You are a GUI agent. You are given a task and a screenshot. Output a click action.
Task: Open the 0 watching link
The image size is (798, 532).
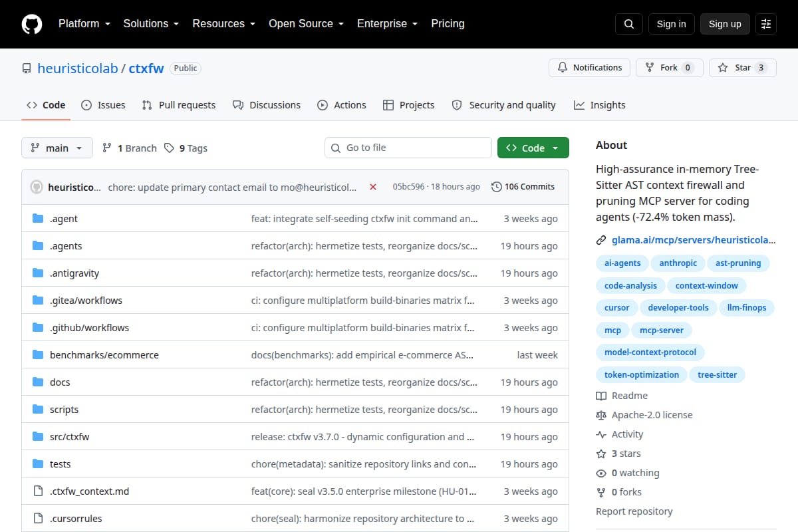tap(628, 473)
